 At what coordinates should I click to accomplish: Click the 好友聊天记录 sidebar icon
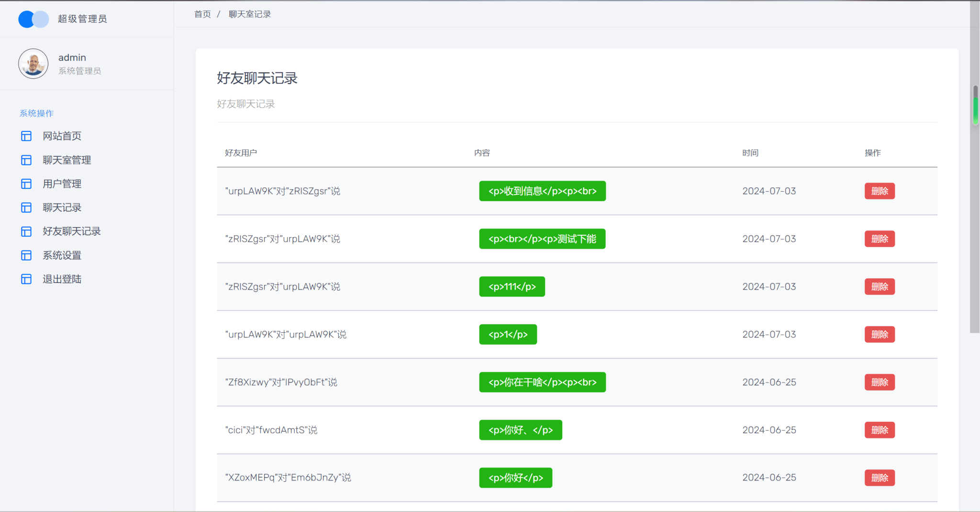tap(26, 231)
